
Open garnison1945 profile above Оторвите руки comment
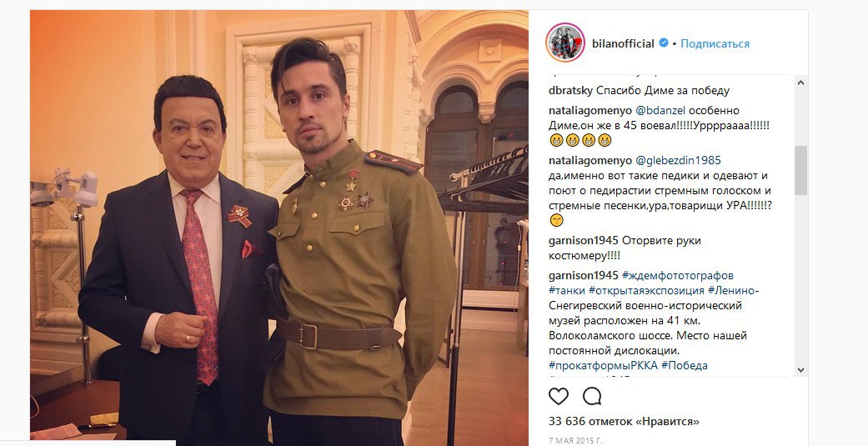click(x=584, y=241)
